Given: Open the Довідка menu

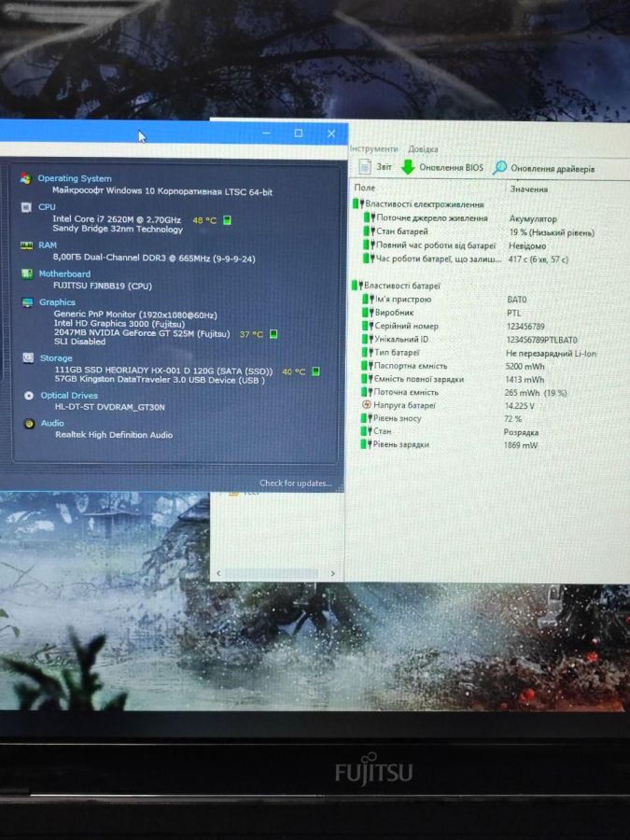Looking at the screenshot, I should coord(423,149).
